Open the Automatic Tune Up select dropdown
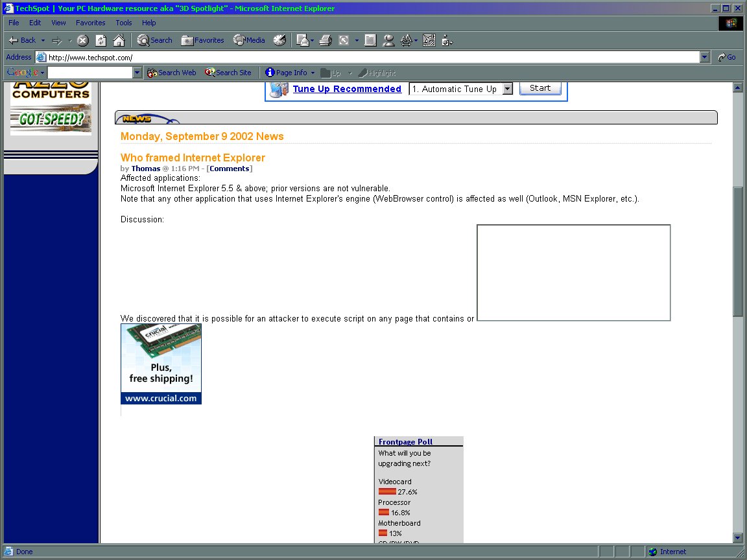This screenshot has height=560, width=747. [508, 89]
